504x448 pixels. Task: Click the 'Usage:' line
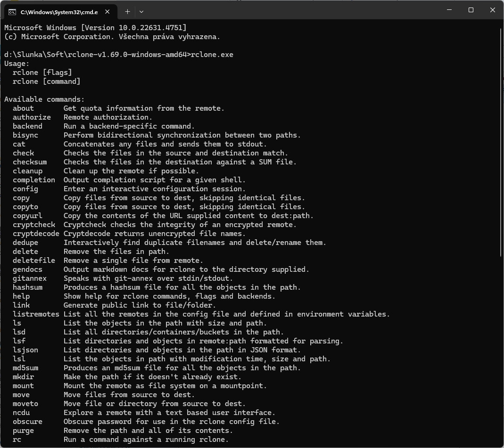point(17,64)
